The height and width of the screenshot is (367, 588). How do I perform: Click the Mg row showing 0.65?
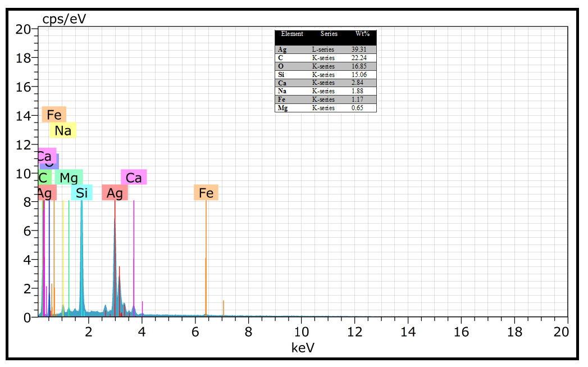click(326, 108)
